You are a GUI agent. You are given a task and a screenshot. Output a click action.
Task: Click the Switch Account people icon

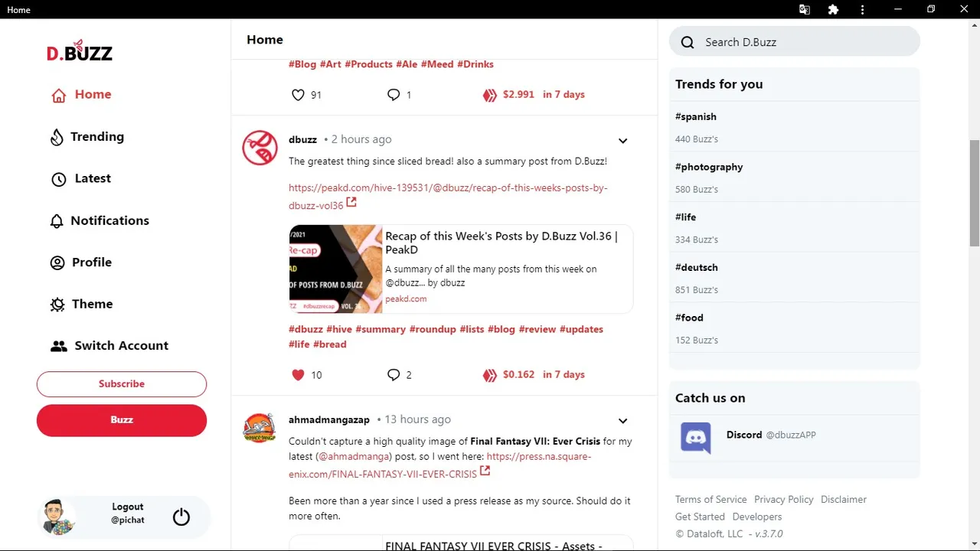pos(59,346)
